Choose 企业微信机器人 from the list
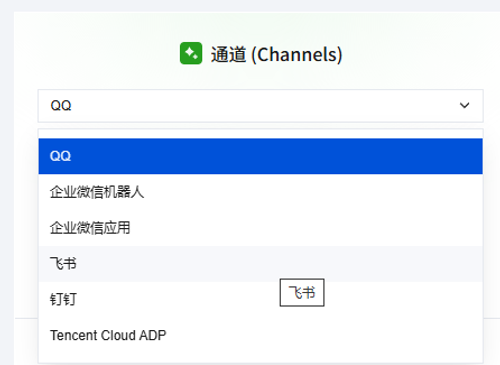Viewport: 500px width, 365px height. pyautogui.click(x=260, y=192)
